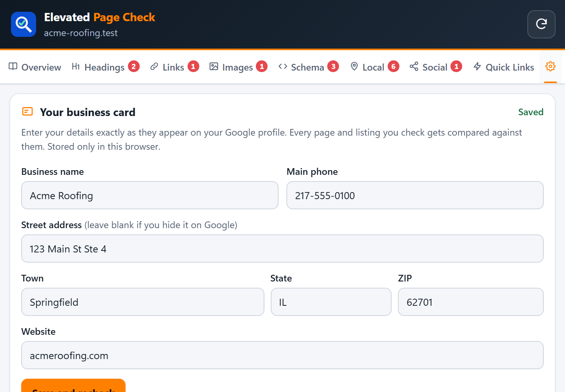The width and height of the screenshot is (565, 392).
Task: Click the Main phone label
Action: pos(312,172)
